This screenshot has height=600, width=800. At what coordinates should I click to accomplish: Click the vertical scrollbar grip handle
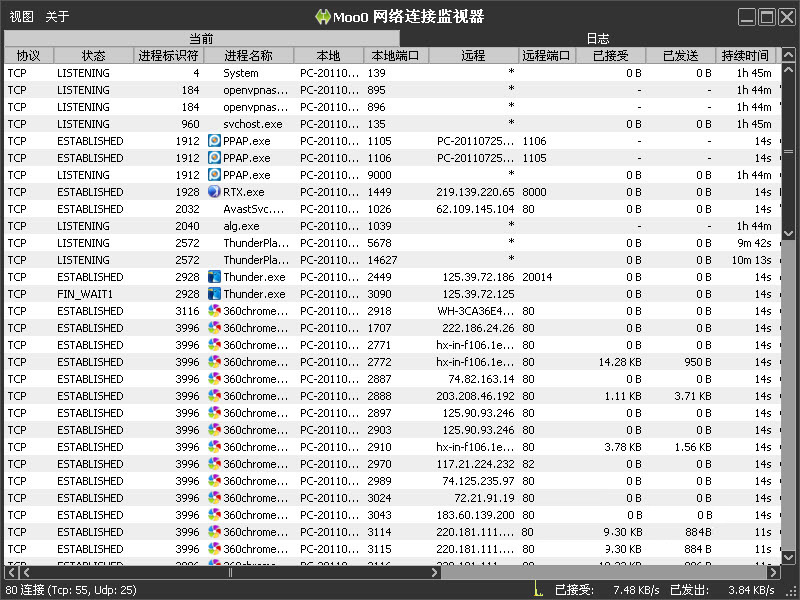coord(788,151)
